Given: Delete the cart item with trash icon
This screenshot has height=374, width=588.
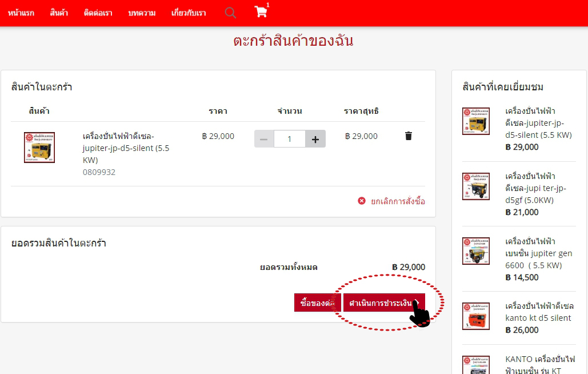Looking at the screenshot, I should tap(409, 136).
